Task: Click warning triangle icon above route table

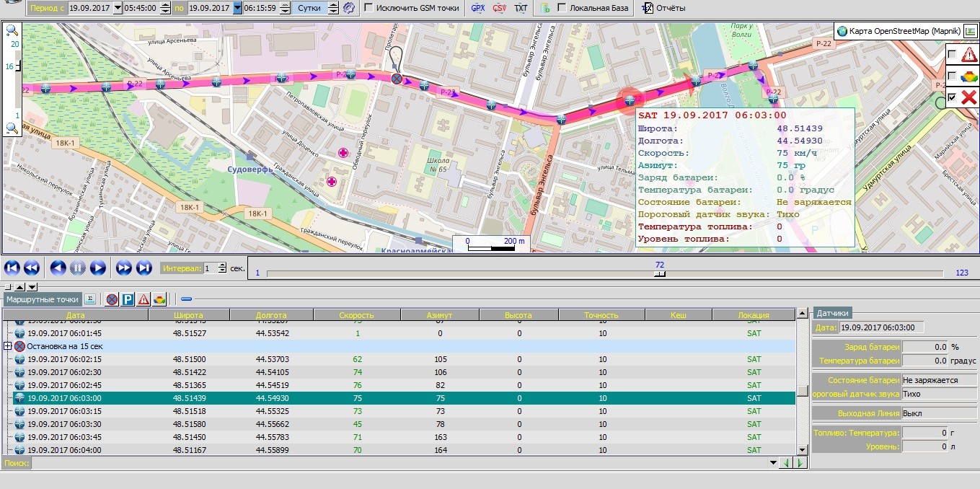Action: pyautogui.click(x=144, y=299)
